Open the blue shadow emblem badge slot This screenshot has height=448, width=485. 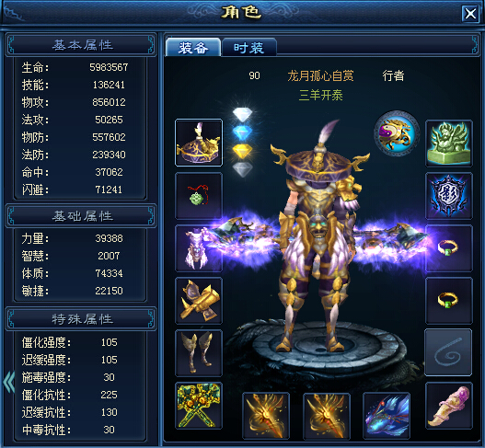pyautogui.click(x=449, y=196)
